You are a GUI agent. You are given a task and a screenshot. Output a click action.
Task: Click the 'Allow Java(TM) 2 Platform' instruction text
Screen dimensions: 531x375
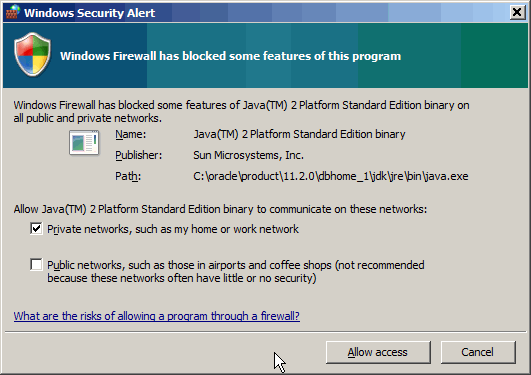point(220,209)
